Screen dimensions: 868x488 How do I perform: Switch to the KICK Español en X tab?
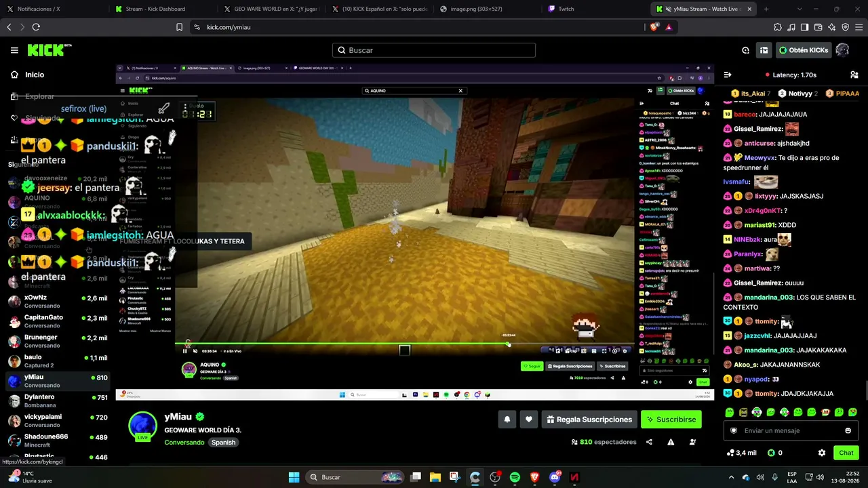point(380,9)
